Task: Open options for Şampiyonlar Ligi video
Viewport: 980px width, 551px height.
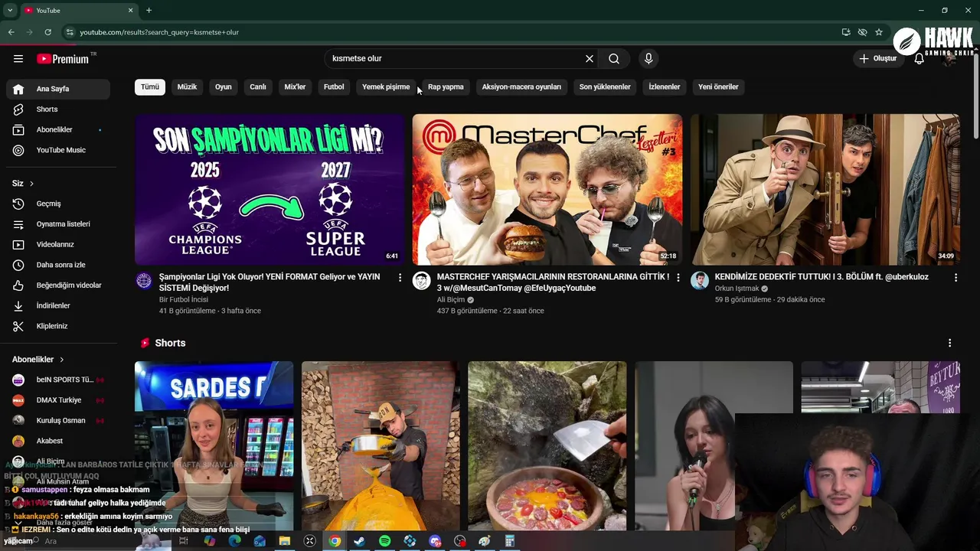Action: click(400, 278)
